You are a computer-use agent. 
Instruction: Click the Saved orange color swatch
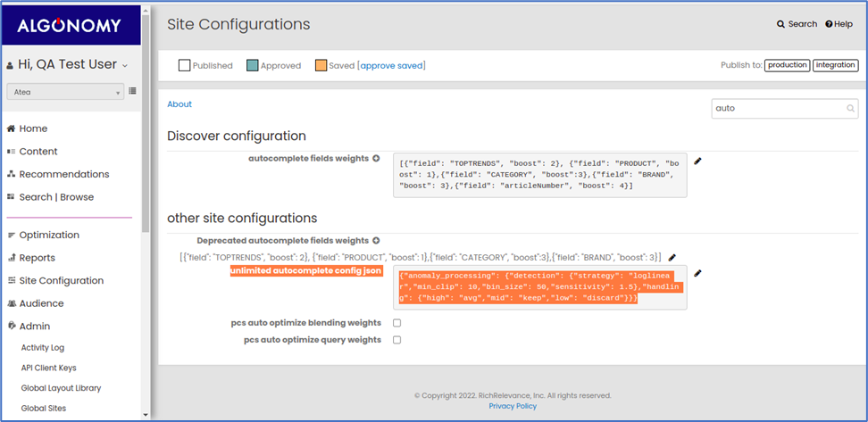[x=321, y=66]
